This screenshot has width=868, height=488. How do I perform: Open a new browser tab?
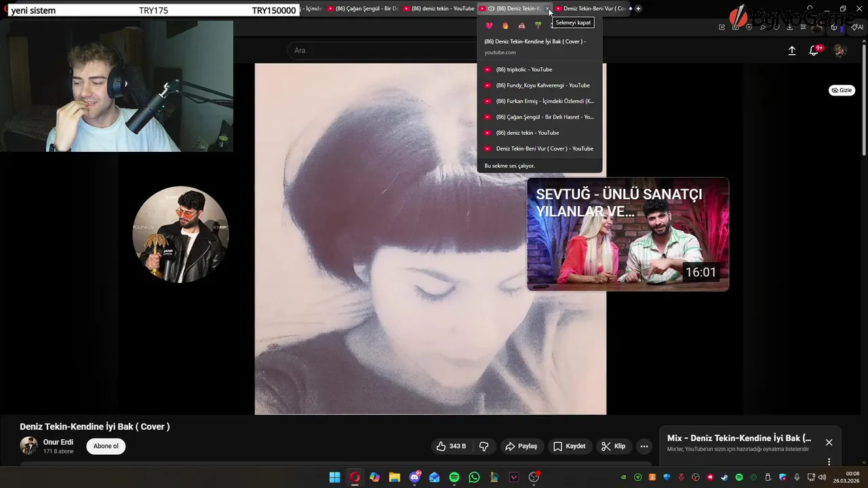(x=638, y=9)
